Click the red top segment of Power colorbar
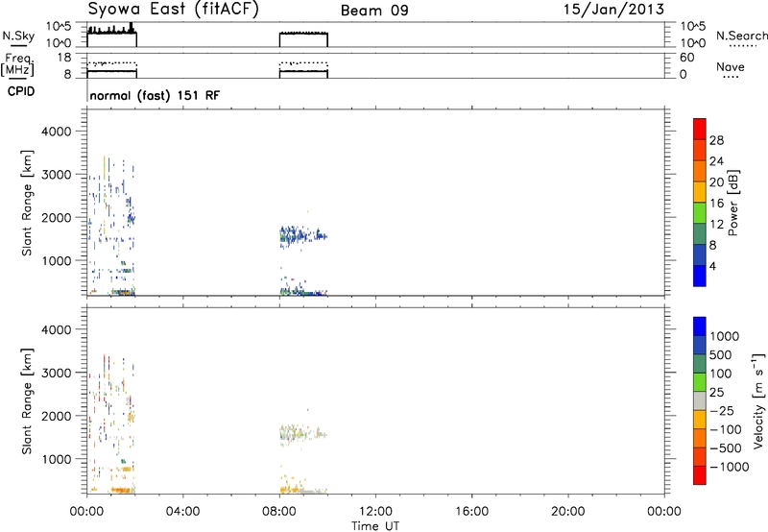 [700, 129]
